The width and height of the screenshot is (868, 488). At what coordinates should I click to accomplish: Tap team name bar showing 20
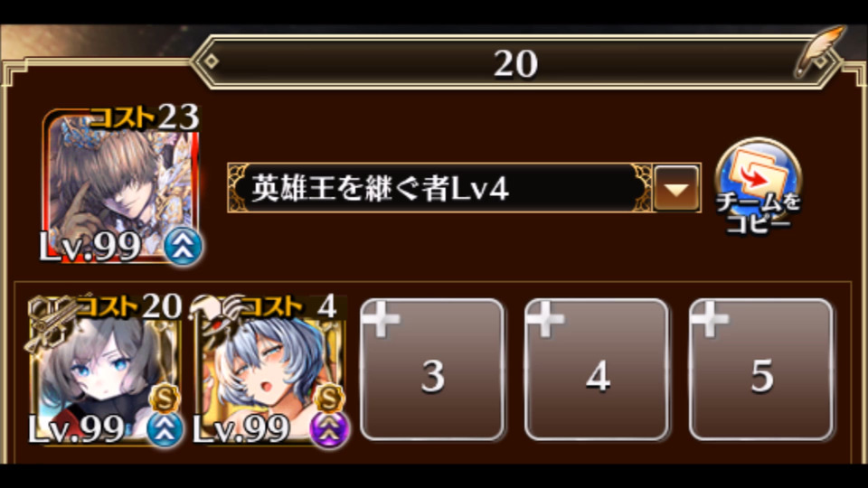point(514,62)
